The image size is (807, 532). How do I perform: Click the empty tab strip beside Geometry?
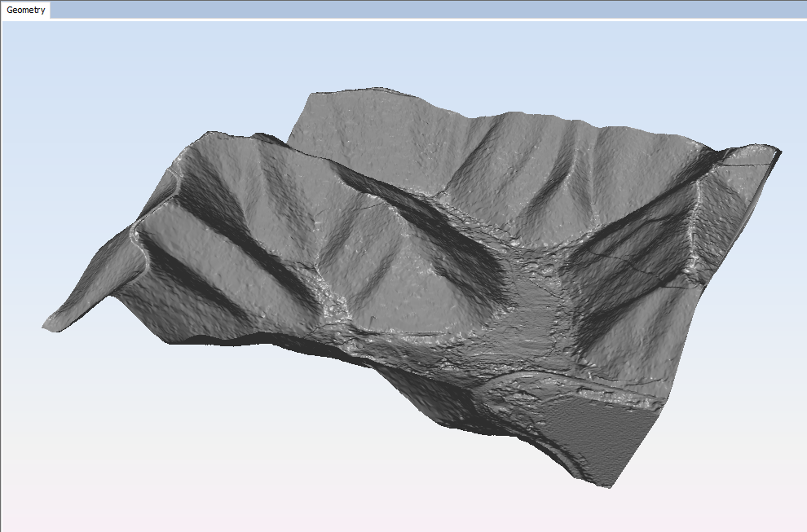click(x=408, y=11)
